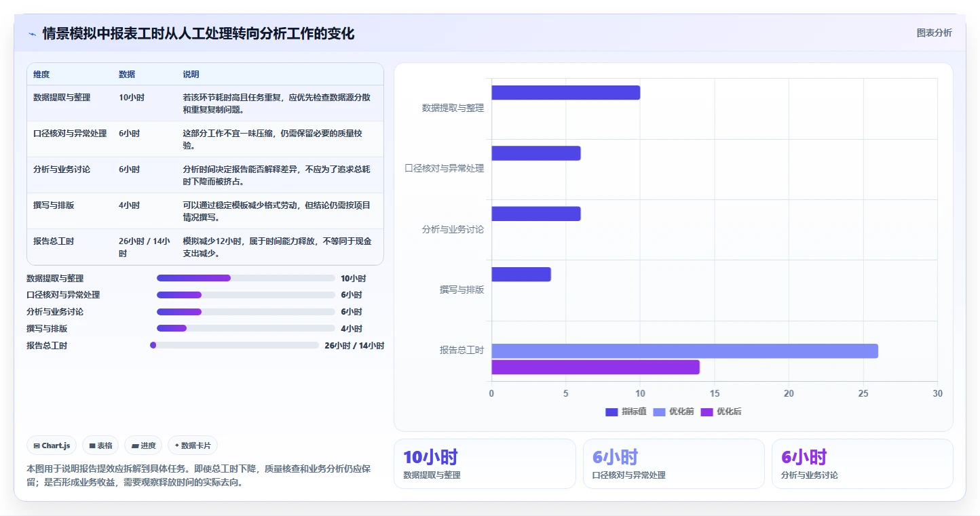Select the Chart.js tag chip
This screenshot has width=980, height=516.
52,445
